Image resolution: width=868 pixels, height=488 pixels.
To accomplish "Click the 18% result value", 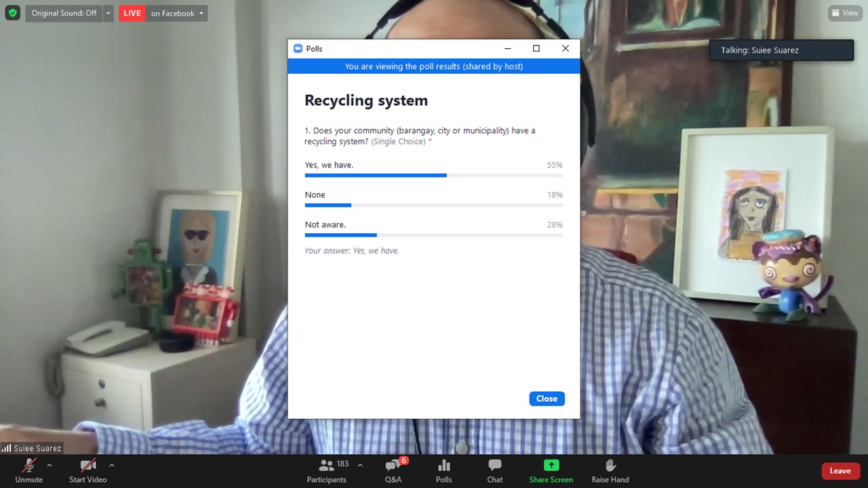I will [x=555, y=195].
